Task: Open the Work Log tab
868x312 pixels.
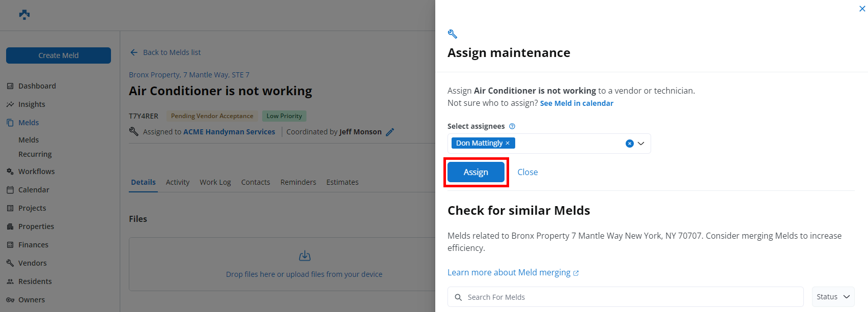Action: point(215,182)
